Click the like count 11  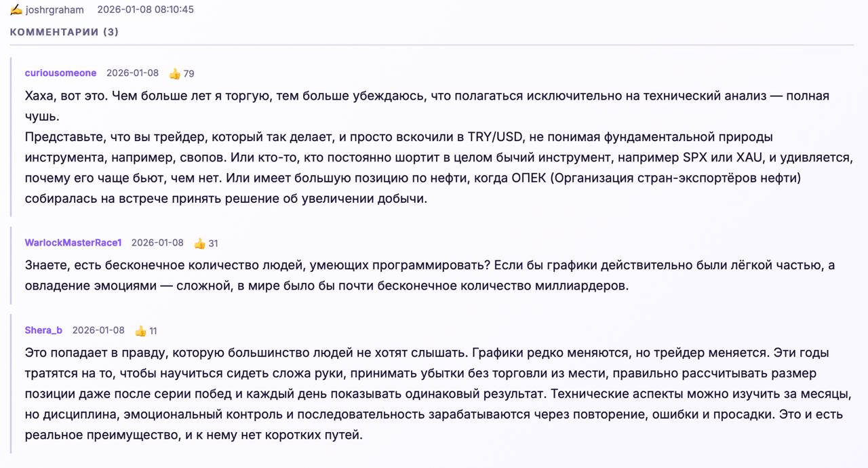coord(153,330)
